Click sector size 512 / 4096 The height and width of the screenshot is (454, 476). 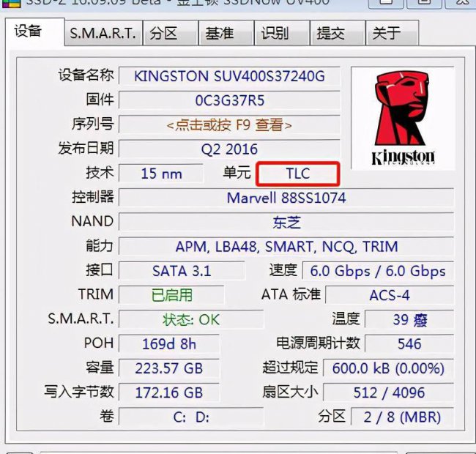pyautogui.click(x=388, y=392)
